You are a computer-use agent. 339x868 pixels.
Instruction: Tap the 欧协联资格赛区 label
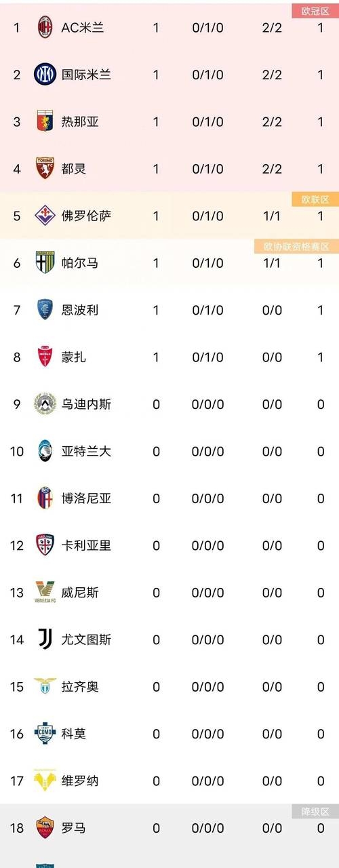pos(297,246)
